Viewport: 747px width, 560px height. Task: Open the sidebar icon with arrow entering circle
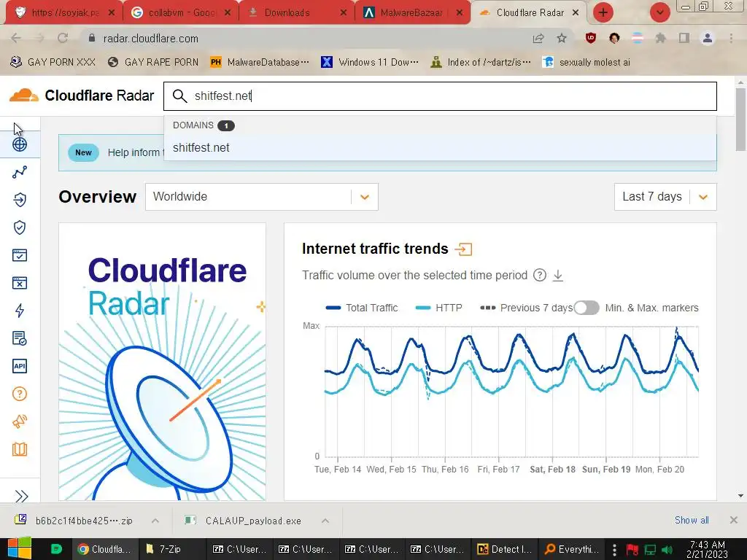20,200
